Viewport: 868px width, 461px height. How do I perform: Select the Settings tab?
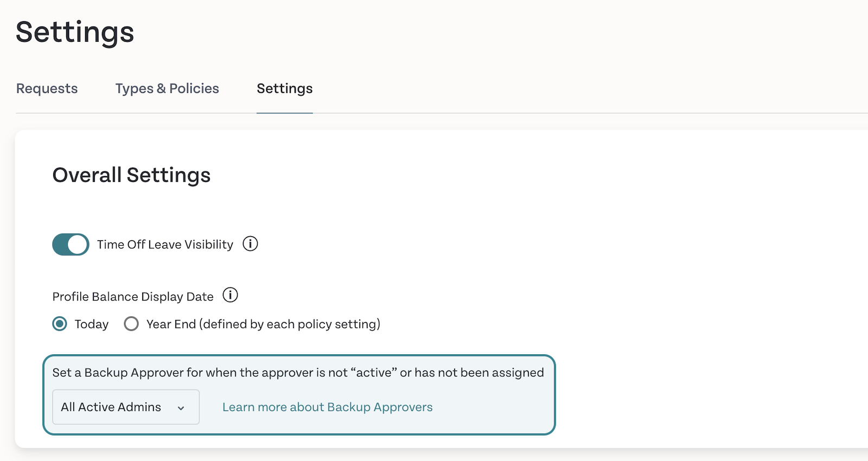point(285,88)
